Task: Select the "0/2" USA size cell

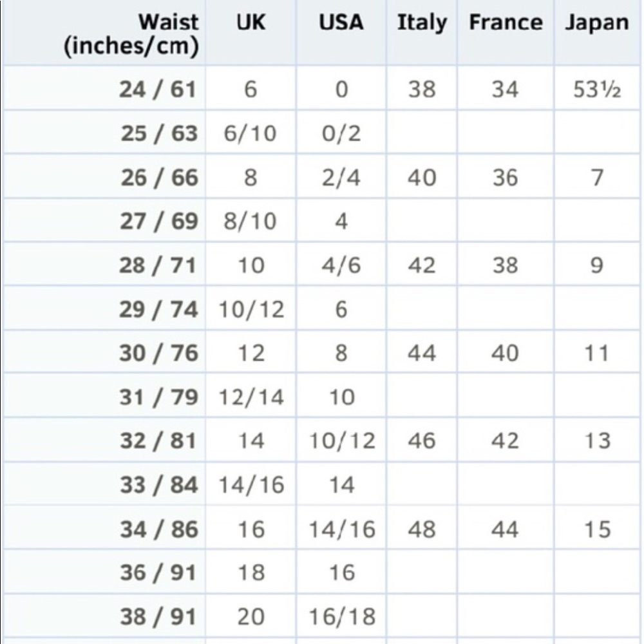Action: [341, 133]
